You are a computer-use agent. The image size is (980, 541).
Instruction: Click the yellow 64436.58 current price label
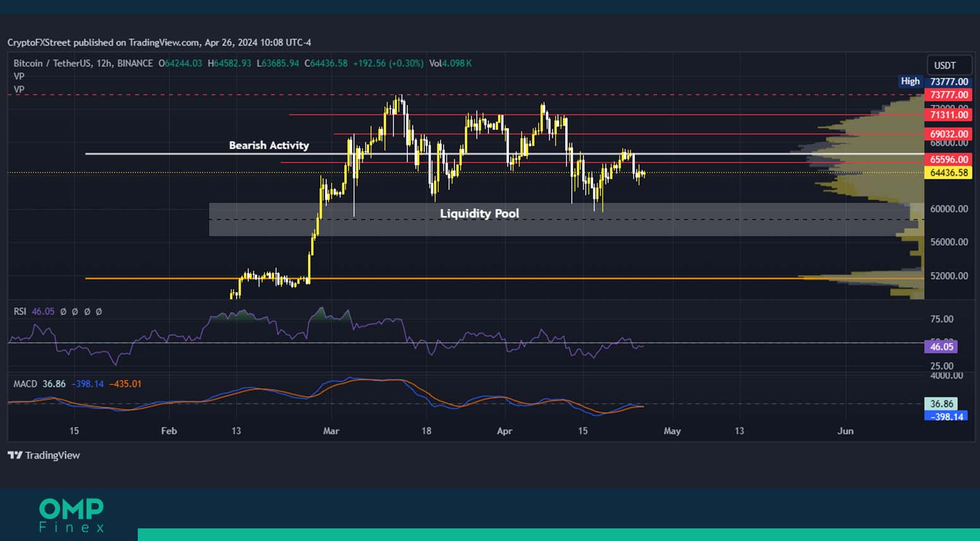point(948,173)
